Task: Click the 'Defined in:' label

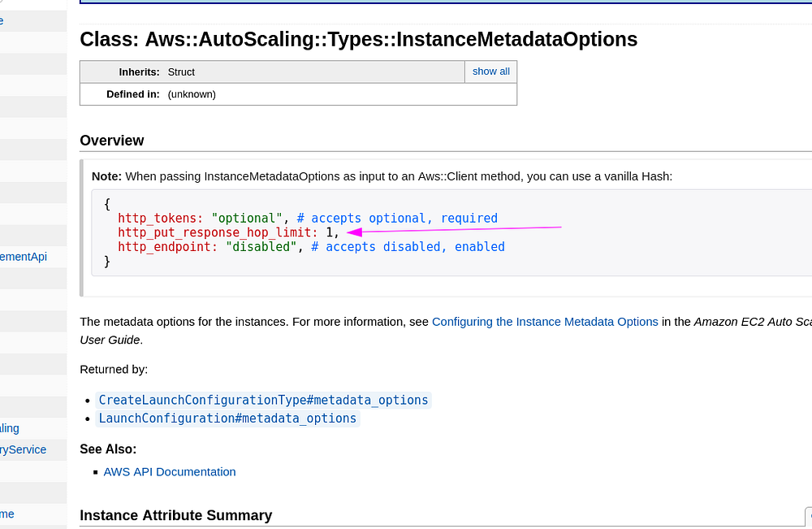Action: point(133,94)
